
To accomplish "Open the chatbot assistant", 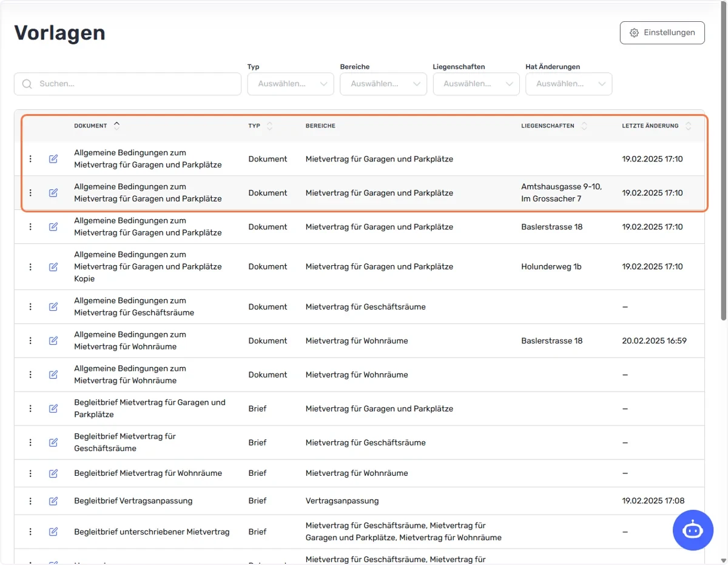I will [x=693, y=530].
